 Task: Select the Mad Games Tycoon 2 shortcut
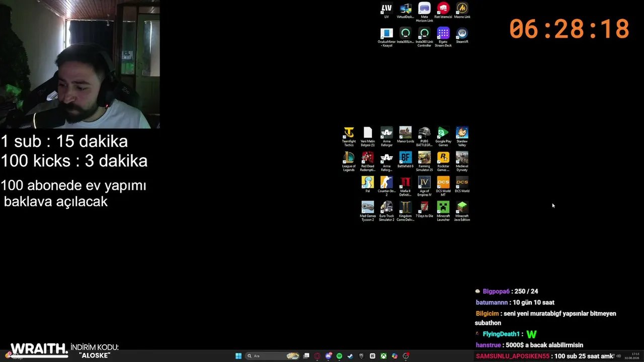coord(368,211)
